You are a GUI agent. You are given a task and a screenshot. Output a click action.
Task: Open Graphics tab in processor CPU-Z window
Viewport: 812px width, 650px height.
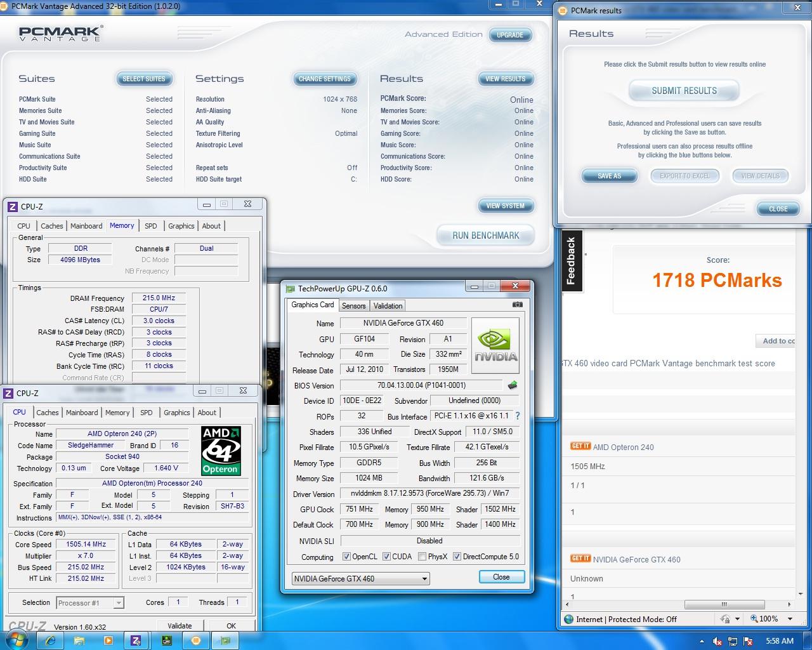(176, 413)
